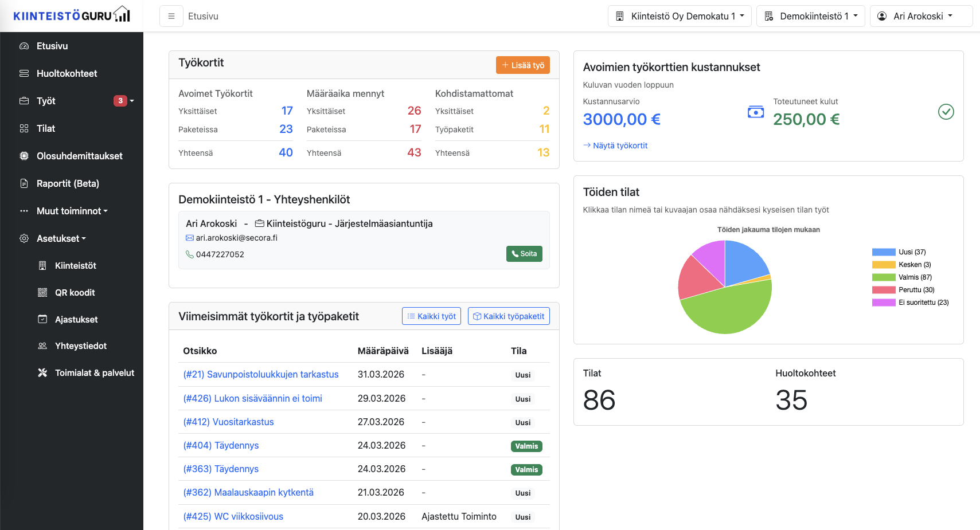The image size is (980, 530).
Task: Click the hamburger menu toggle icon
Action: point(171,17)
